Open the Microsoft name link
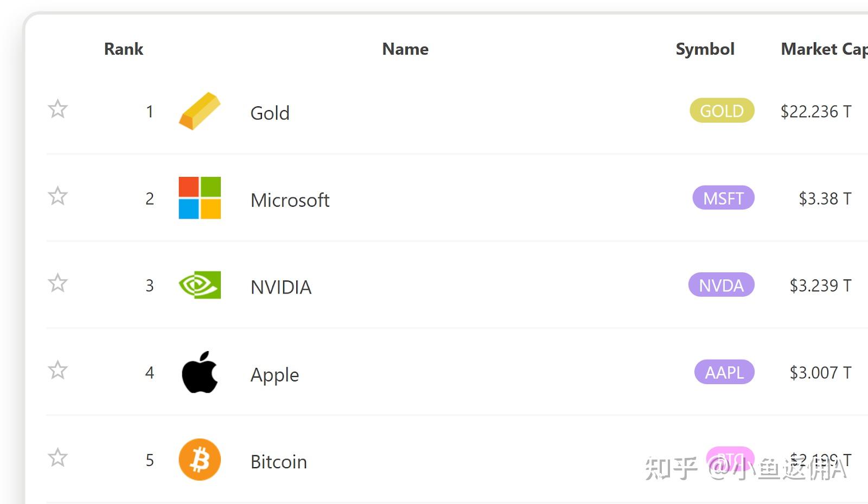Screen dimensions: 868x504 [290, 200]
